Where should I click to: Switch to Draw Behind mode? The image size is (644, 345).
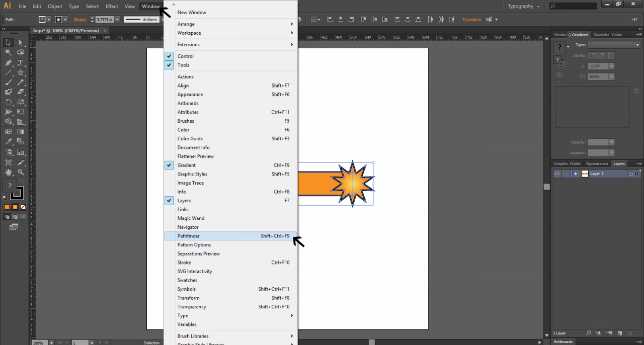(15, 217)
